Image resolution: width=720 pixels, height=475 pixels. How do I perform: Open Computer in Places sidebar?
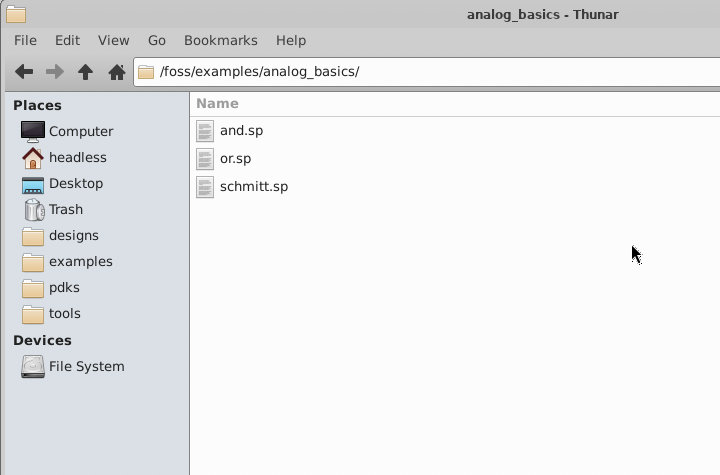(x=80, y=132)
